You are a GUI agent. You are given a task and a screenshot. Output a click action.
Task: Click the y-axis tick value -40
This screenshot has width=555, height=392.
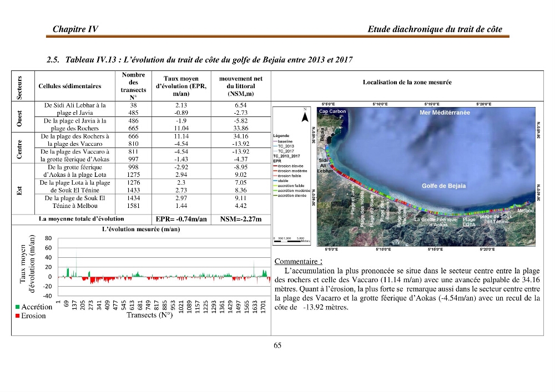[x=47, y=296]
